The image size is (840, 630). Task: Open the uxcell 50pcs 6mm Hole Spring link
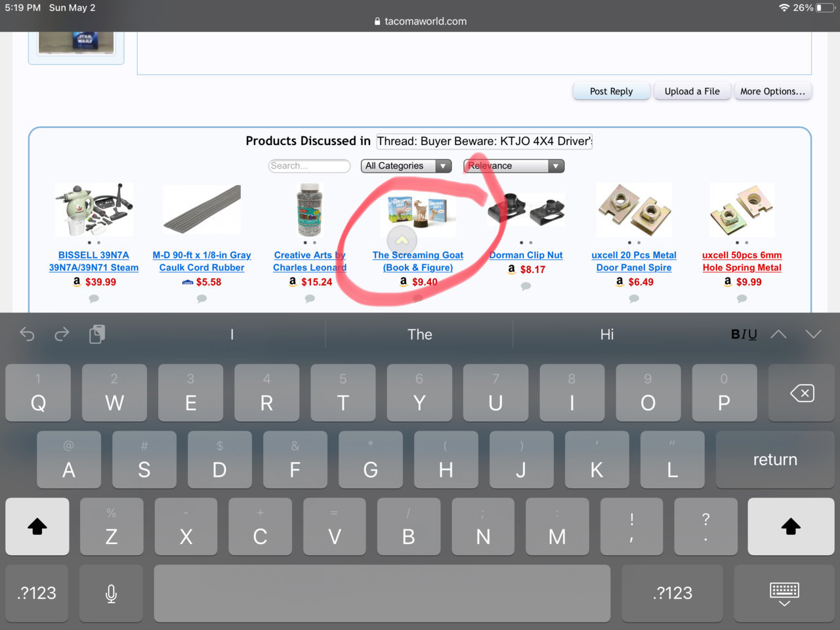click(742, 261)
